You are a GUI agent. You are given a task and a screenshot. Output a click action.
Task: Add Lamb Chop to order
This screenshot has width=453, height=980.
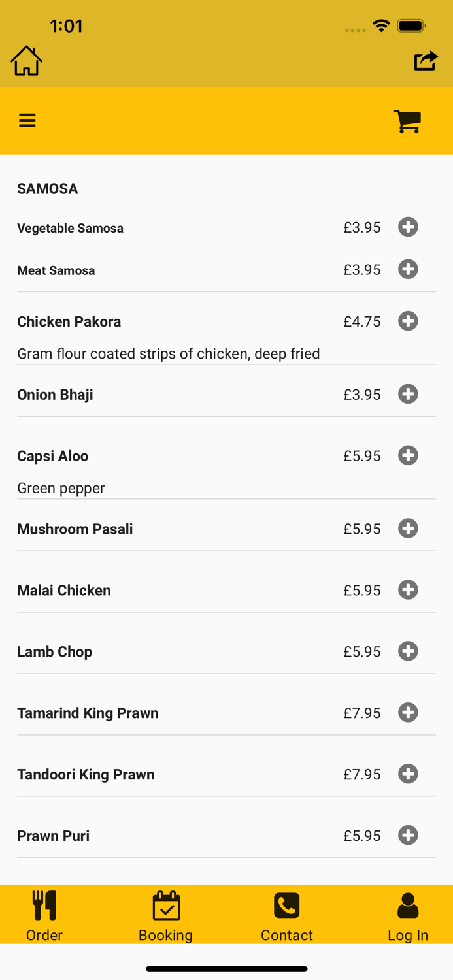click(x=408, y=651)
